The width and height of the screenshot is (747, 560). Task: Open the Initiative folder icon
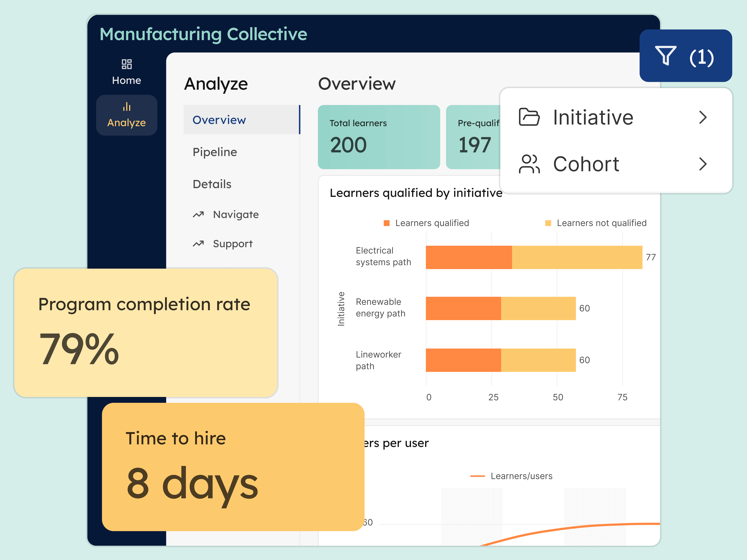[529, 117]
